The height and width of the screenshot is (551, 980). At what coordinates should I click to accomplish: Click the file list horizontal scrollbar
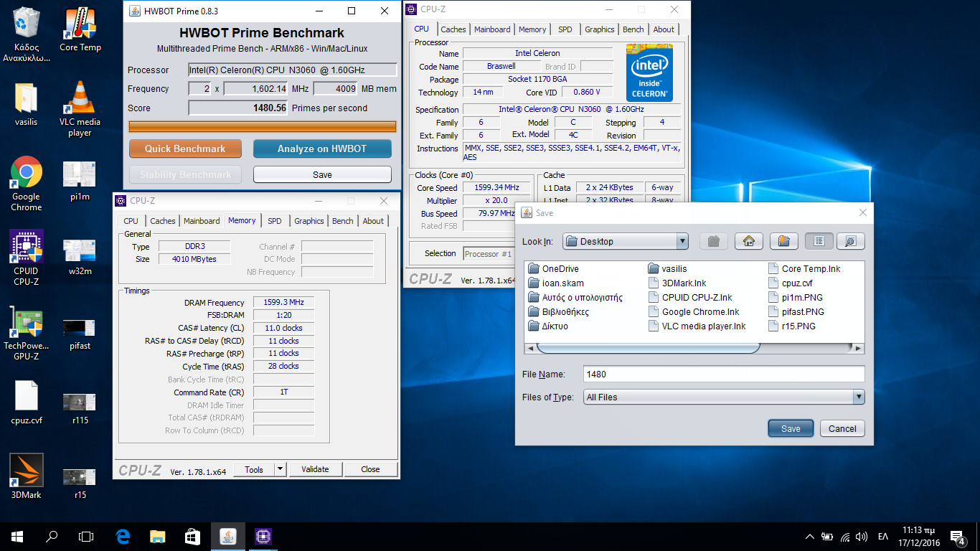(x=649, y=348)
